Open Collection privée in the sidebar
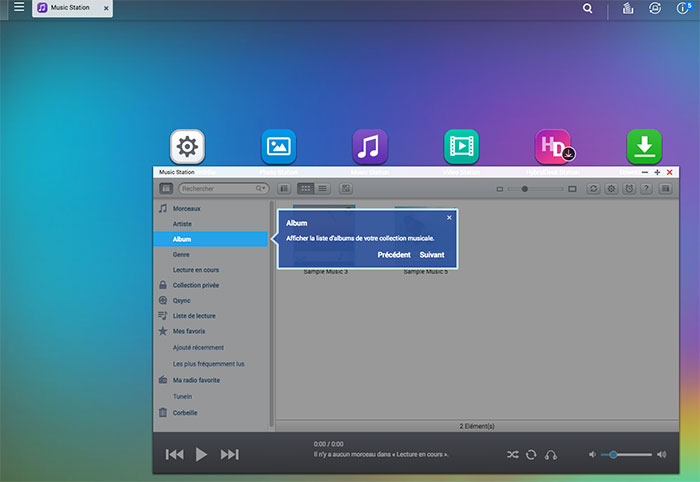 210,285
